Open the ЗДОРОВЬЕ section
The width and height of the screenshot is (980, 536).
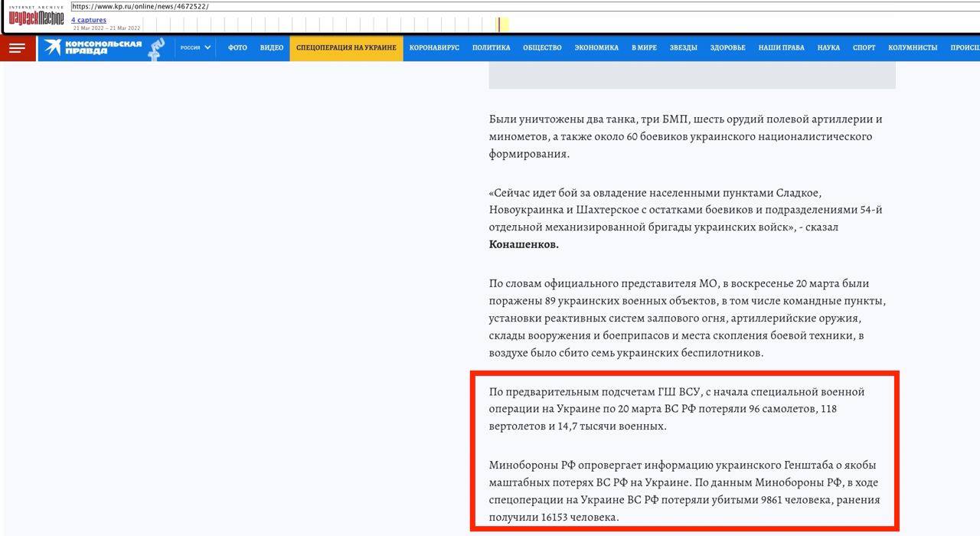[x=728, y=47]
